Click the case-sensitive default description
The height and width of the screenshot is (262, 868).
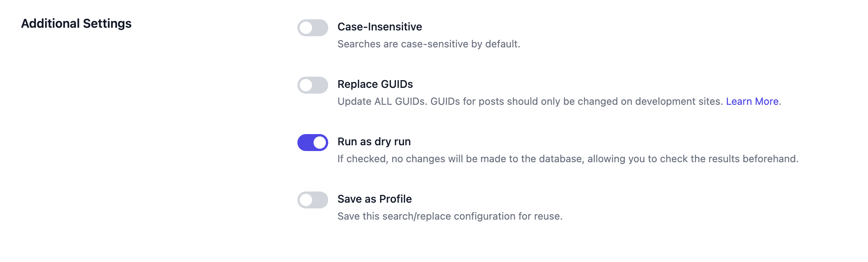[429, 44]
